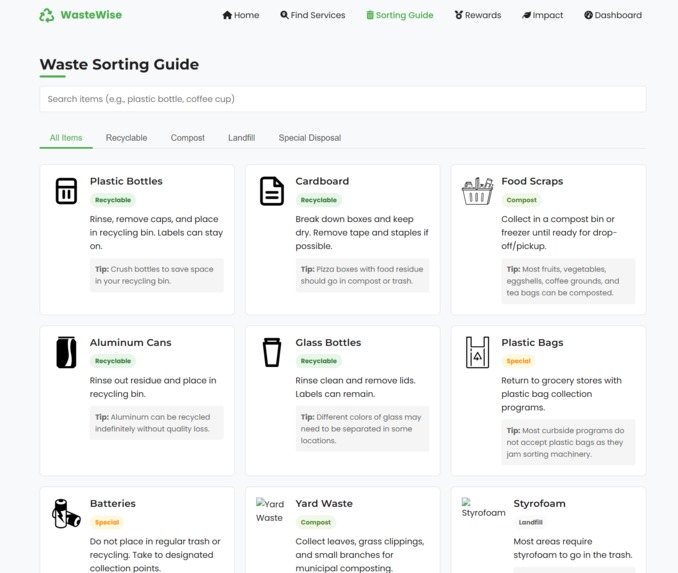Click the 'Different colors of glass' tip
This screenshot has height=573, width=678.
[x=362, y=429]
